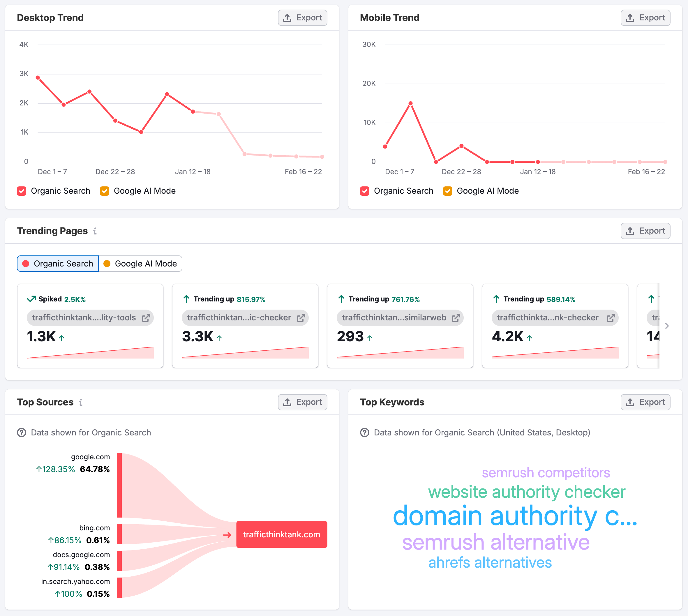Uncheck Organic Search in the Desktop Trend legend

(x=22, y=191)
